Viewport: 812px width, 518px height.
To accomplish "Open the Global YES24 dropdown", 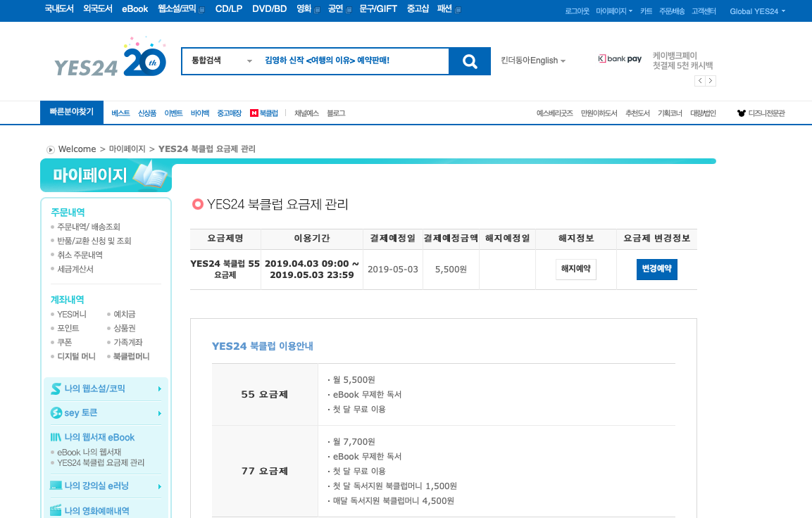I will pos(758,11).
